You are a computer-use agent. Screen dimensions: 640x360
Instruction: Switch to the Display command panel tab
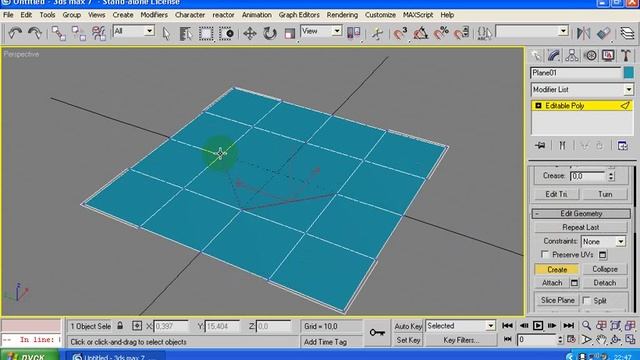pos(608,56)
